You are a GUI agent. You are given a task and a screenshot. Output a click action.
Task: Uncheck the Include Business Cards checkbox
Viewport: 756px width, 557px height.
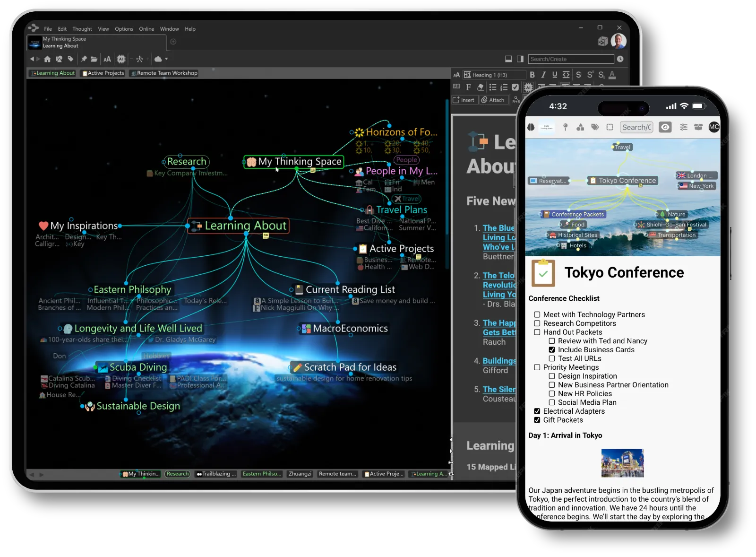552,350
